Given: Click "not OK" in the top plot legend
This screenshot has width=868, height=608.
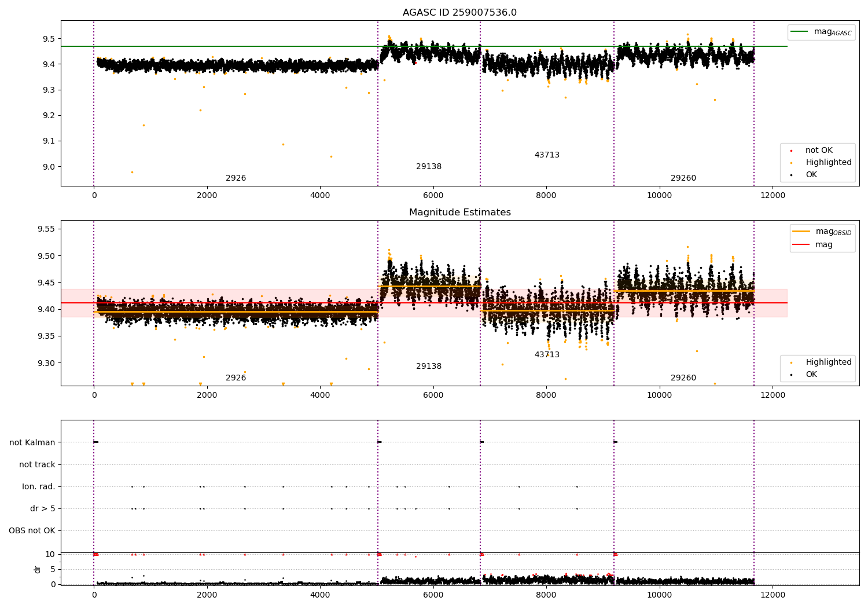Looking at the screenshot, I should [x=819, y=151].
